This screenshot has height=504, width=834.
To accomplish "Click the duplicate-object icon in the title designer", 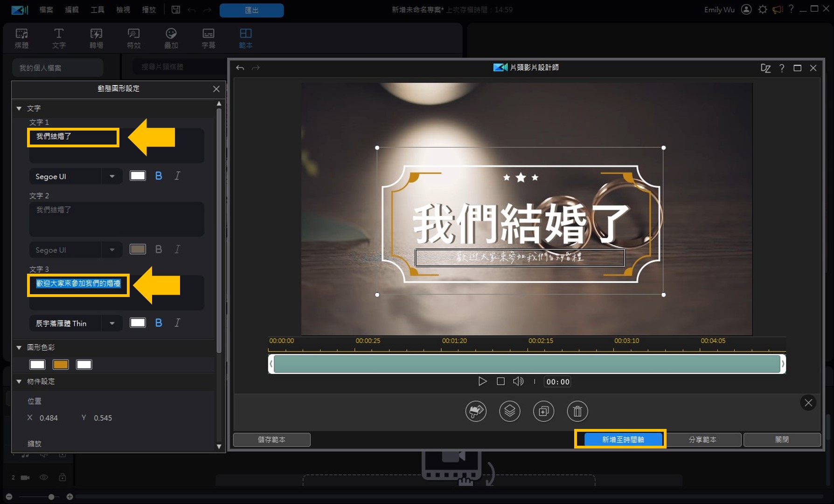I will pyautogui.click(x=543, y=411).
